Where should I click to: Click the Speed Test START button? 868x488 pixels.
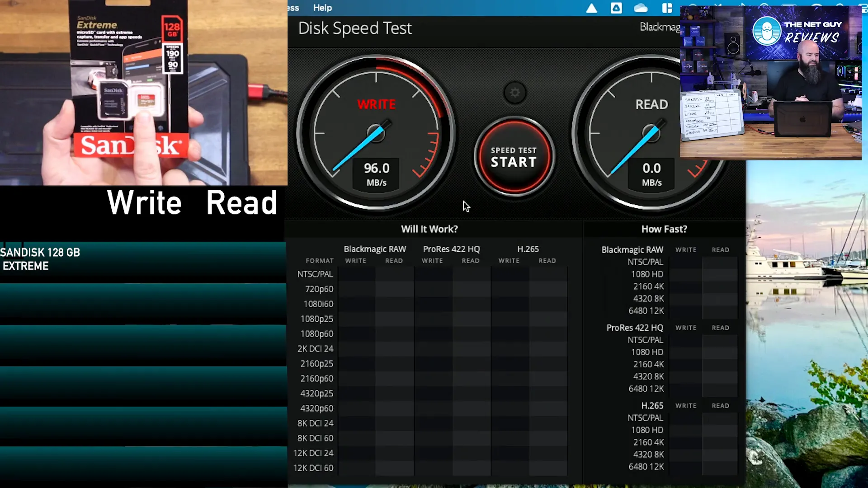pos(513,157)
